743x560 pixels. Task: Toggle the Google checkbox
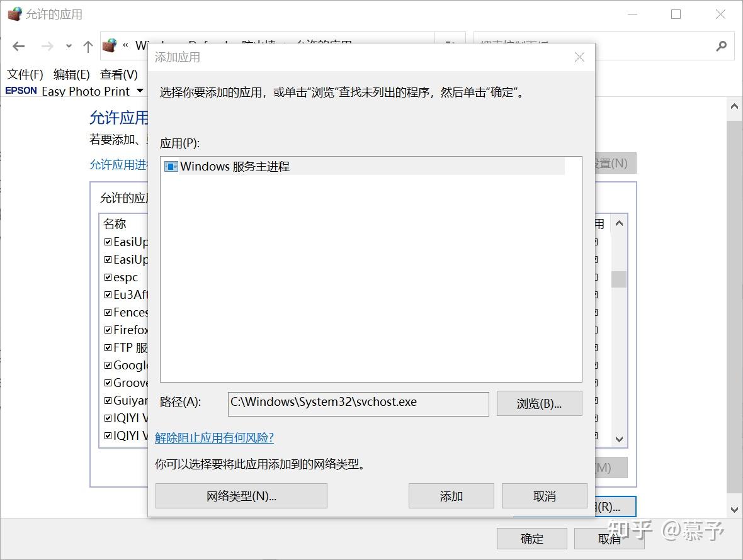pyautogui.click(x=108, y=365)
